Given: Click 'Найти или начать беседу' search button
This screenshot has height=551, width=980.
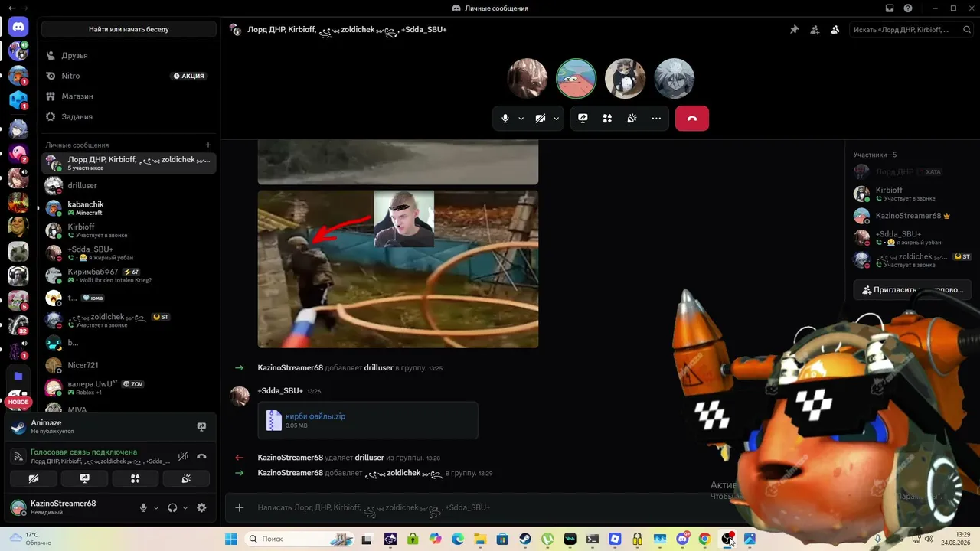Looking at the screenshot, I should (129, 29).
